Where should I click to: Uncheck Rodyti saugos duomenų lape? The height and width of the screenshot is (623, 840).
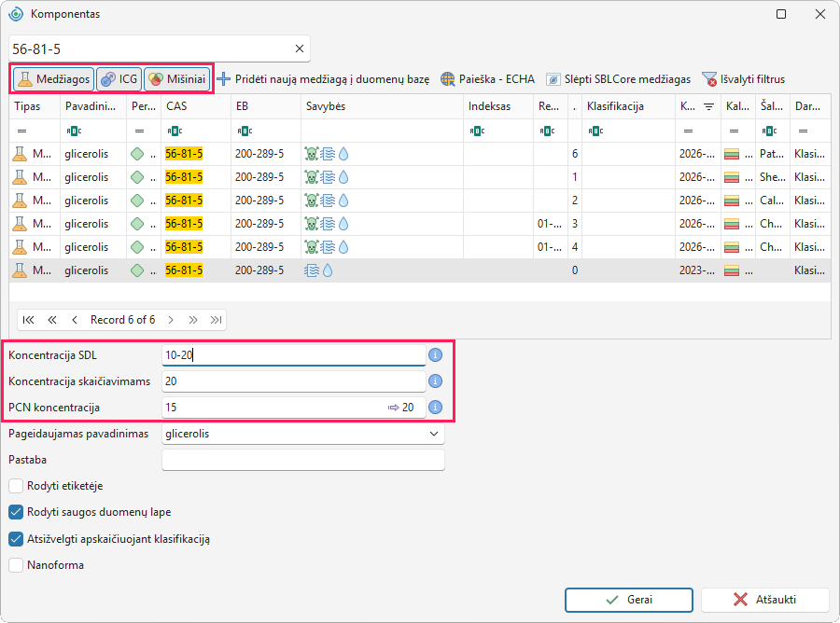point(16,512)
